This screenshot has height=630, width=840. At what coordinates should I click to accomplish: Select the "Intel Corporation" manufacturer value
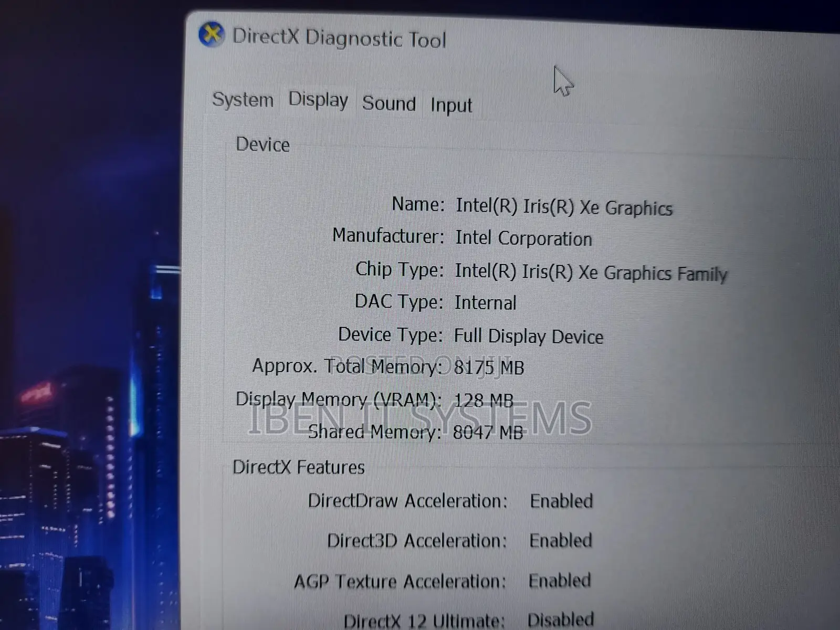click(x=523, y=238)
